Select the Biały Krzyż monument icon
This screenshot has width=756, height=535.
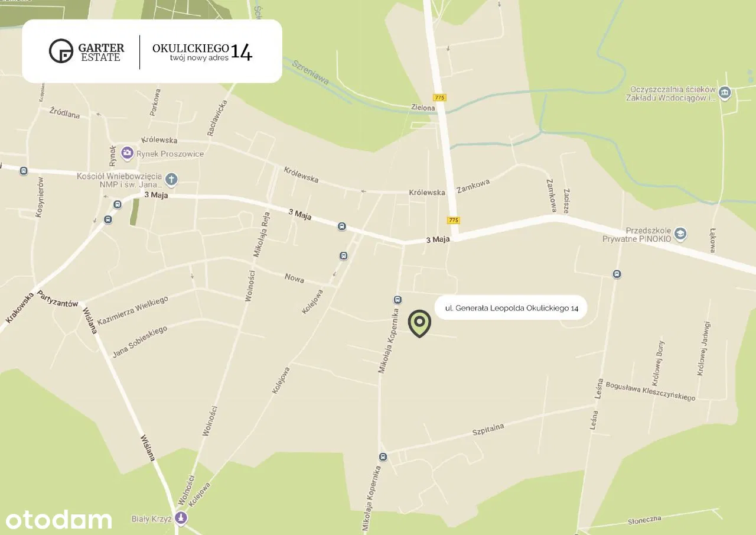[181, 518]
